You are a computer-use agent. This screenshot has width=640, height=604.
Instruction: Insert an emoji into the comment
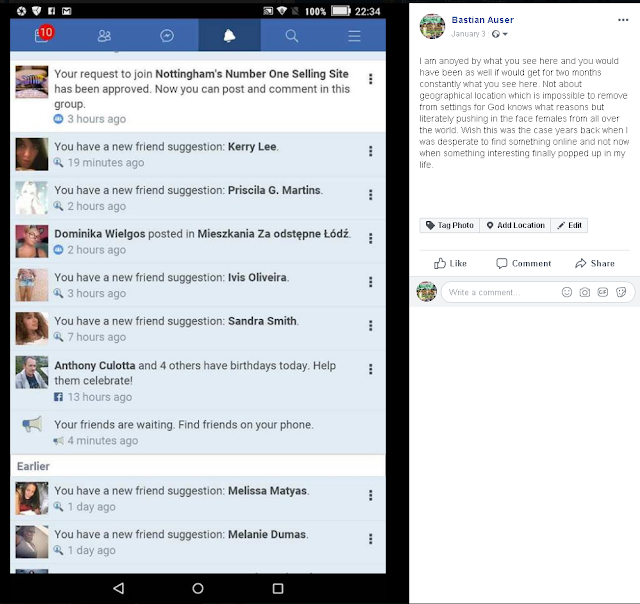tap(567, 292)
